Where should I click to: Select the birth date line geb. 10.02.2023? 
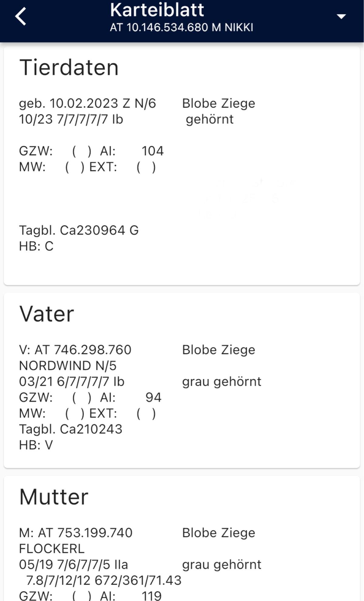pos(87,104)
